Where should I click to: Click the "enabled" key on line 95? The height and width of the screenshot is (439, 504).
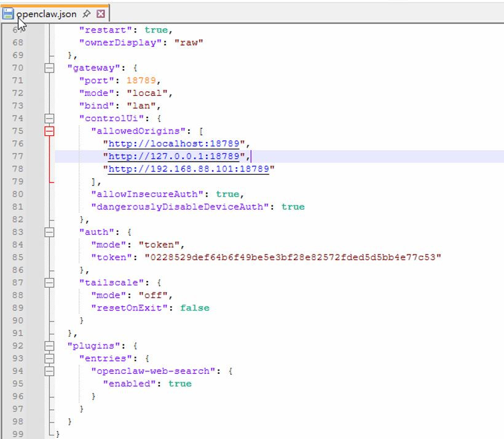[130, 384]
